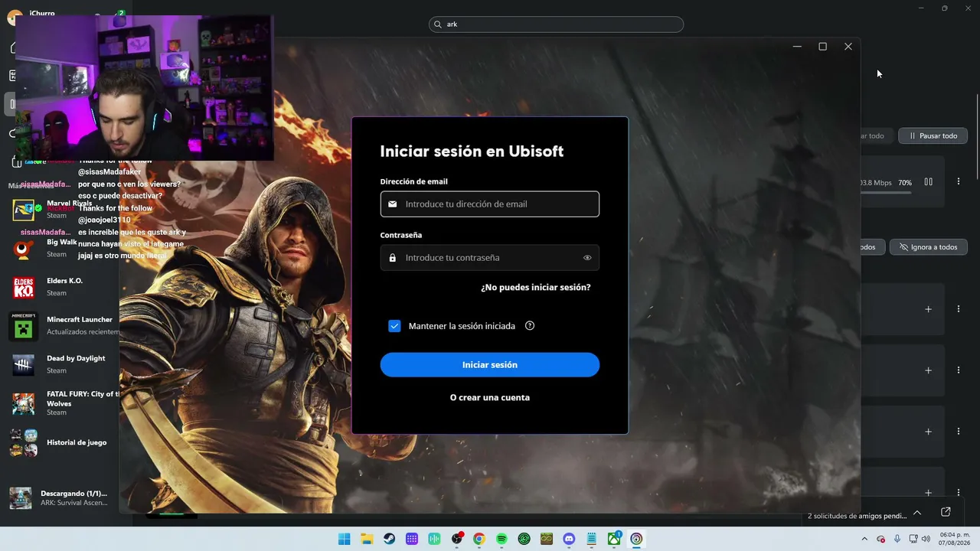Open OBS Studio from the taskbar
The width and height of the screenshot is (980, 551).
pyautogui.click(x=457, y=539)
